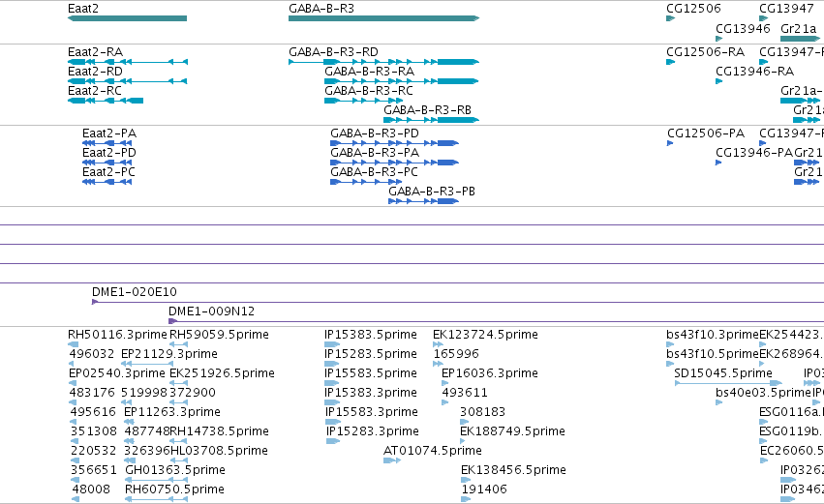Click the CG13946-RA transcript label
This screenshot has height=504, width=824.
tap(754, 72)
